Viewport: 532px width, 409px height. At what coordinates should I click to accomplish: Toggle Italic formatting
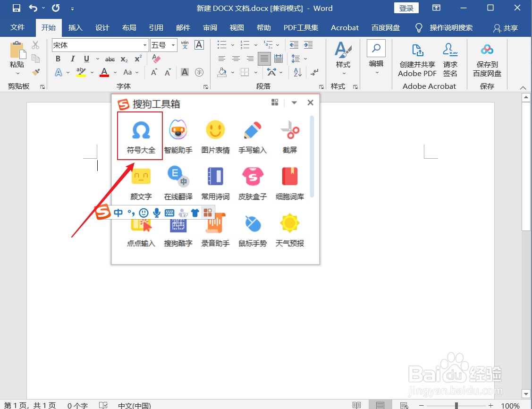click(x=72, y=59)
